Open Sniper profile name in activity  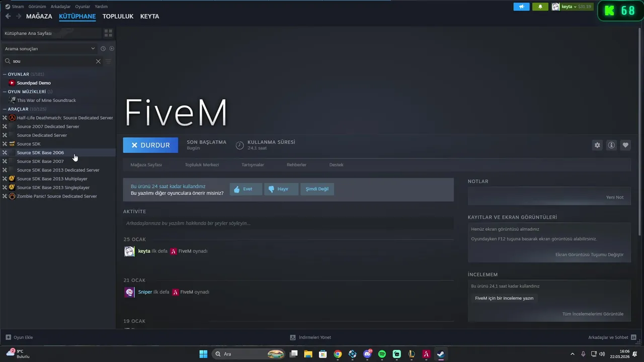tap(145, 292)
